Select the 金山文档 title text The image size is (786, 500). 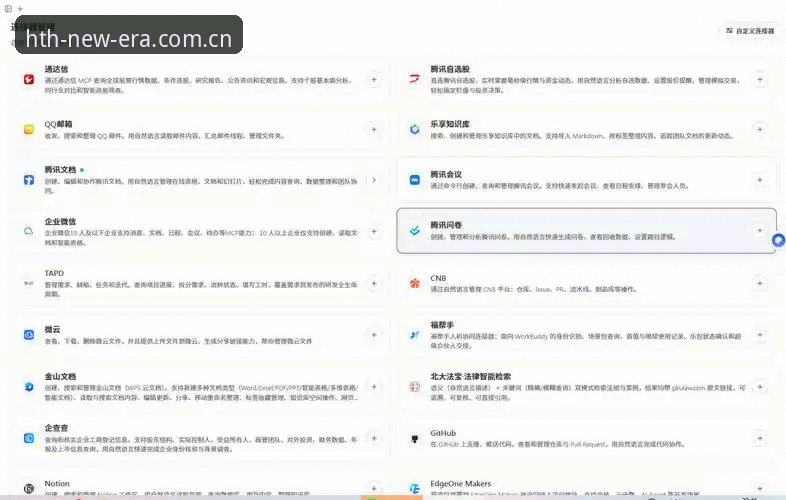coord(60,376)
